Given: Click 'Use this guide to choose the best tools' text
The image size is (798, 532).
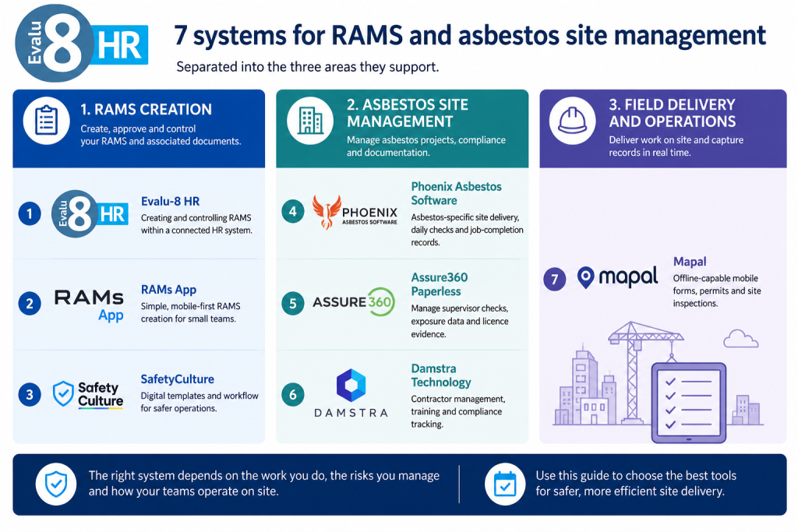Looking at the screenshot, I should (636, 484).
